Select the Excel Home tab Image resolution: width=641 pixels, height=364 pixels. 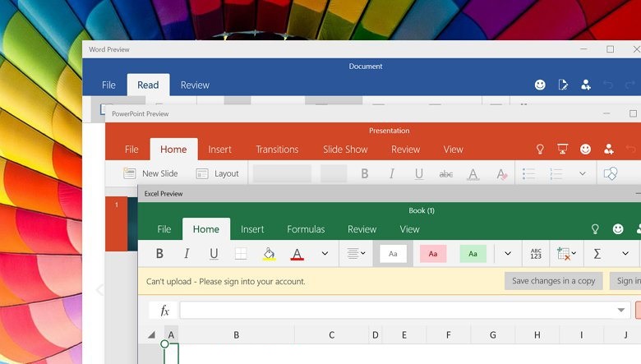coord(206,229)
